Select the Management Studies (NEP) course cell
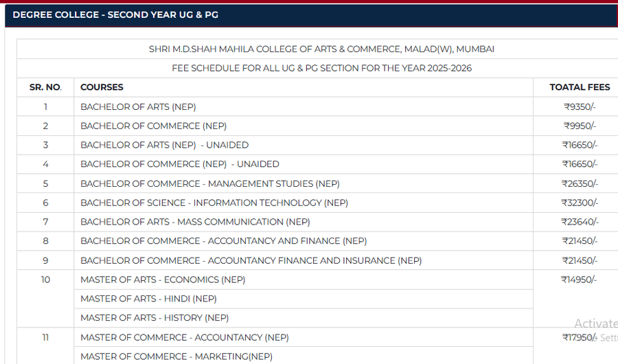The width and height of the screenshot is (618, 364). click(209, 183)
